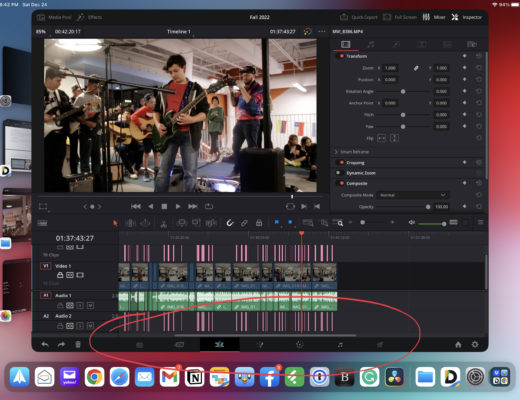Image resolution: width=520 pixels, height=400 pixels.
Task: Click the Replace clip icon
Action: point(211,223)
